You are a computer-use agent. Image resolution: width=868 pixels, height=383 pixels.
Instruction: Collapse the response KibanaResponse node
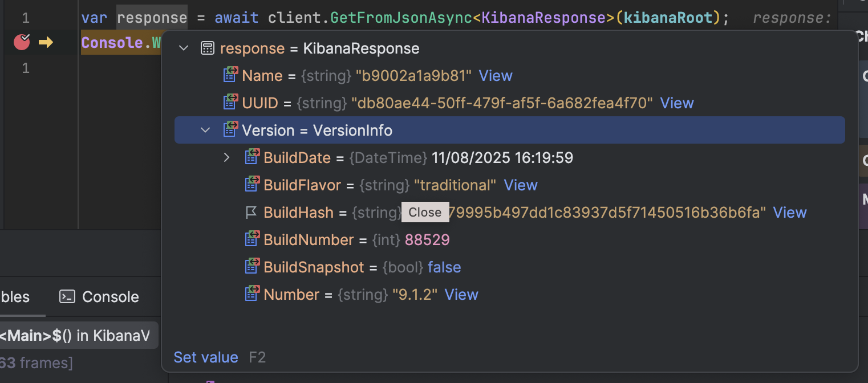[x=184, y=48]
